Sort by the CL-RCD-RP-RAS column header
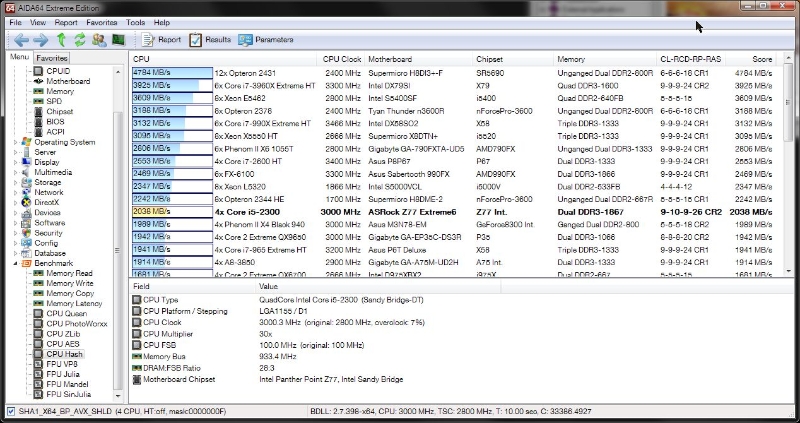Image resolution: width=800 pixels, height=423 pixels. click(x=690, y=59)
